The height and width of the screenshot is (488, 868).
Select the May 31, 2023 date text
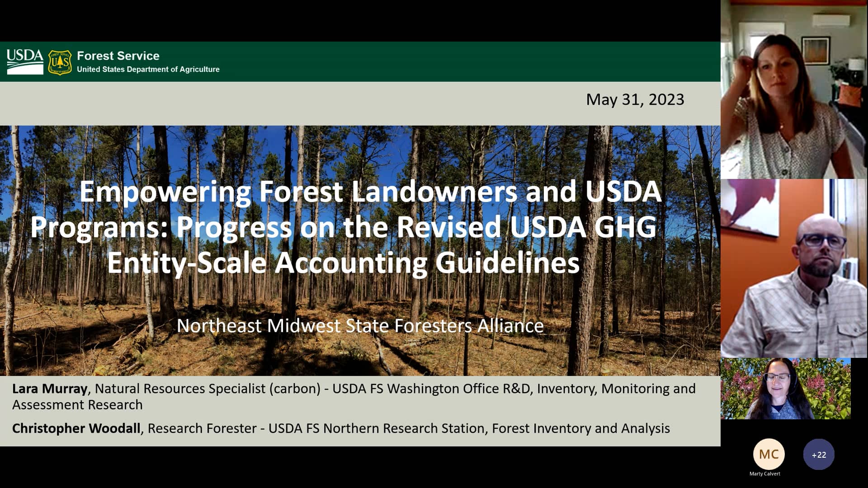(635, 100)
